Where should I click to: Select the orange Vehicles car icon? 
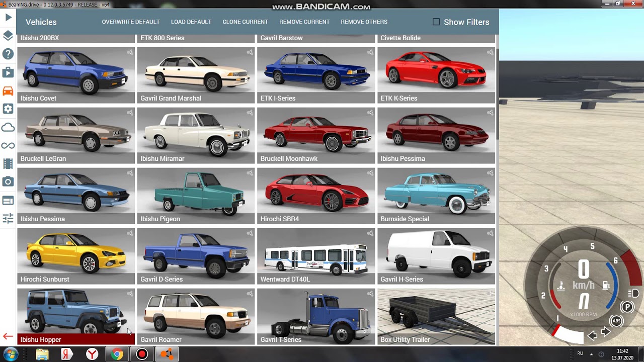click(x=8, y=90)
